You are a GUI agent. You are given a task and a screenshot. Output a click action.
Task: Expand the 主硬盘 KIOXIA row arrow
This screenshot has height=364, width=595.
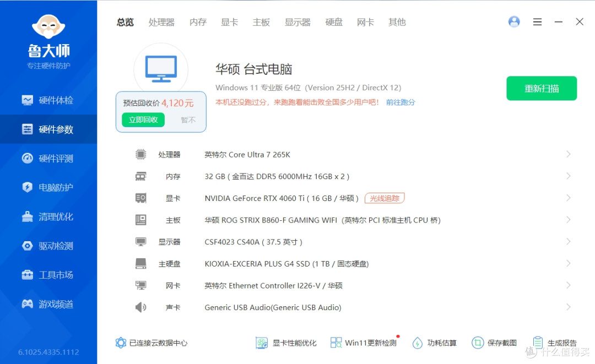(568, 264)
